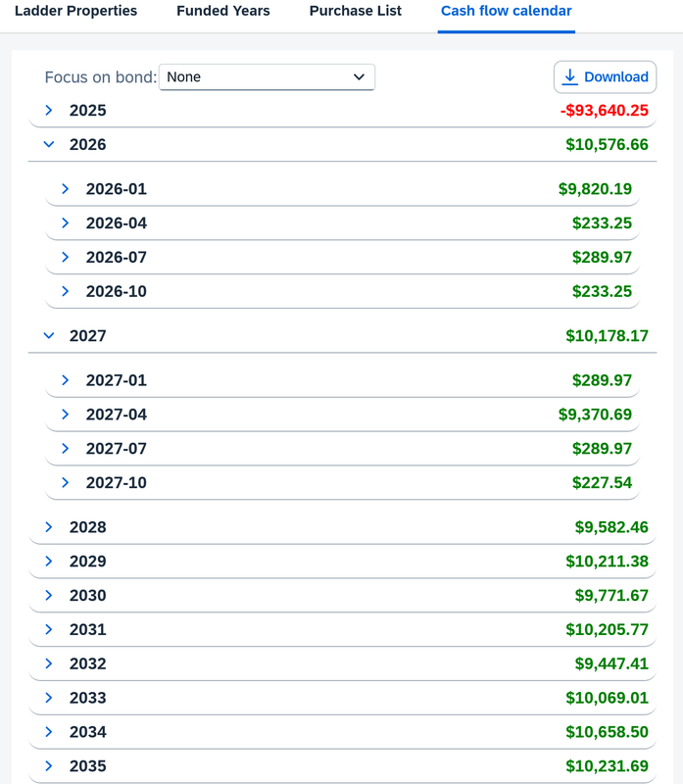683x784 pixels.
Task: Click the $9,582.46 total for 2028
Action: click(611, 527)
